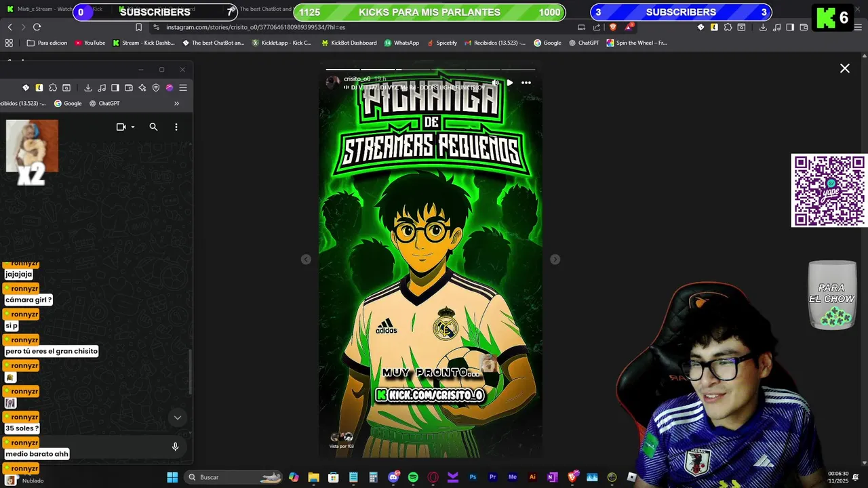Open File Explorer from the taskbar
This screenshot has height=488, width=868.
pyautogui.click(x=313, y=477)
